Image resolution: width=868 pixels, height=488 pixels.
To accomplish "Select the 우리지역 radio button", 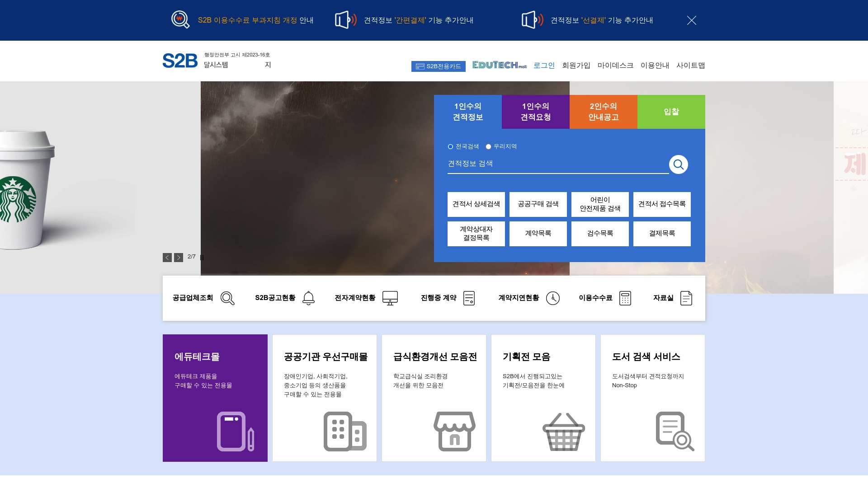I will 488,146.
